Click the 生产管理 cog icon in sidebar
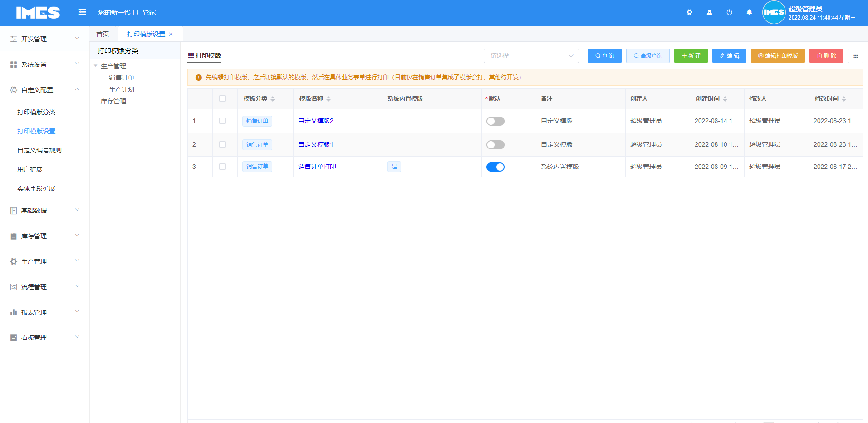 tap(14, 261)
